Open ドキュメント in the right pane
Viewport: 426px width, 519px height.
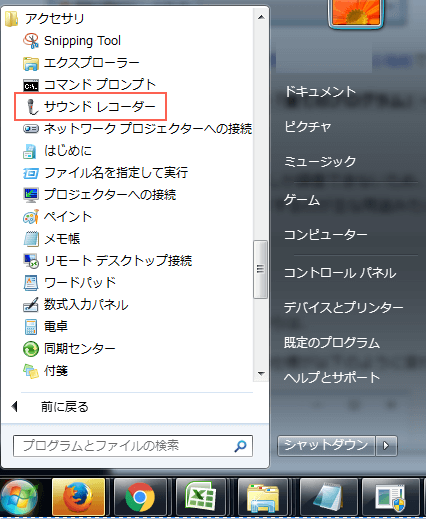(320, 92)
